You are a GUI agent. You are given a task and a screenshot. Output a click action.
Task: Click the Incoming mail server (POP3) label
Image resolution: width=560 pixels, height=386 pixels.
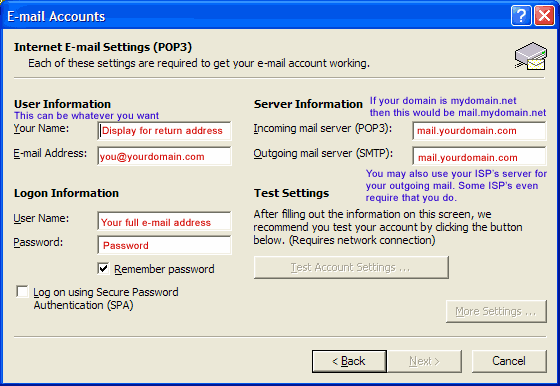tap(322, 129)
